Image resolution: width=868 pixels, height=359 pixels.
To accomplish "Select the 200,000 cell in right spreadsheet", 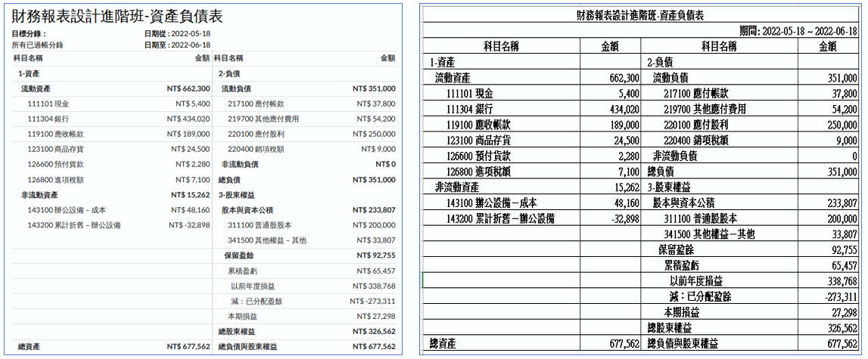I will (x=828, y=219).
